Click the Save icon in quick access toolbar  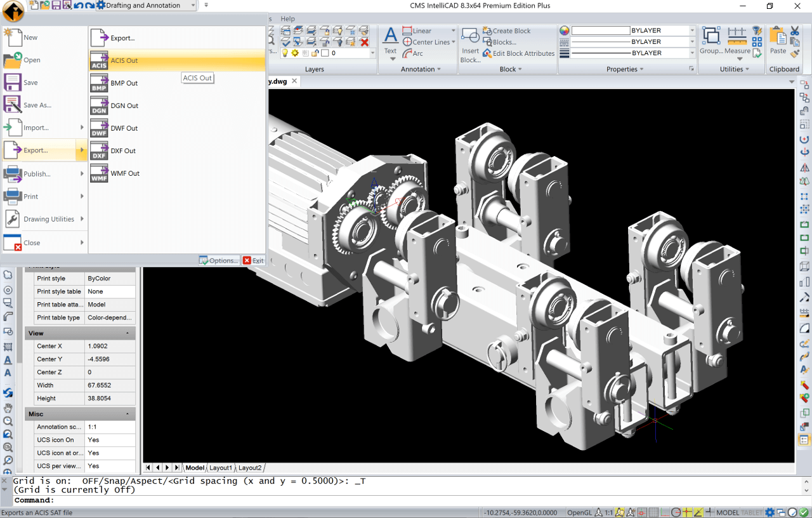click(x=56, y=5)
